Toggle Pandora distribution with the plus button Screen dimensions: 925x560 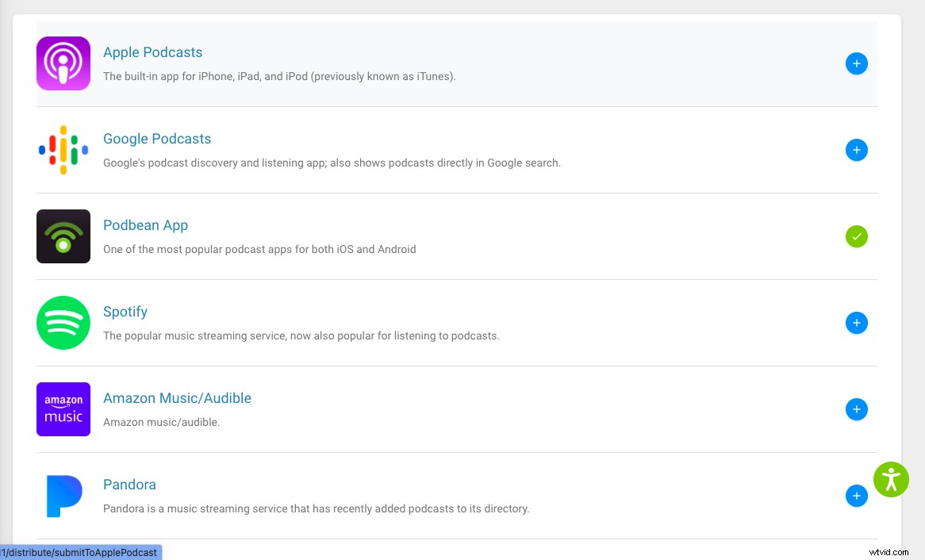click(857, 496)
